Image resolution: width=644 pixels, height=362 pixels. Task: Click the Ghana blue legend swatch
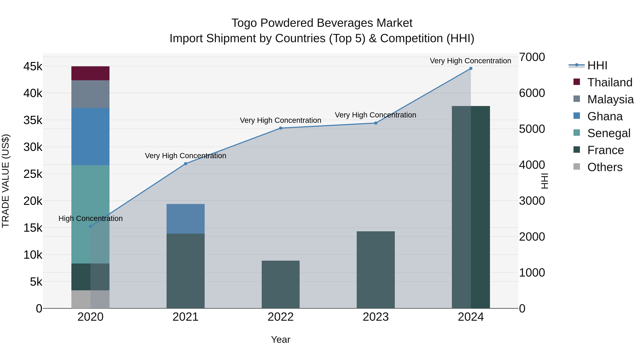577,116
